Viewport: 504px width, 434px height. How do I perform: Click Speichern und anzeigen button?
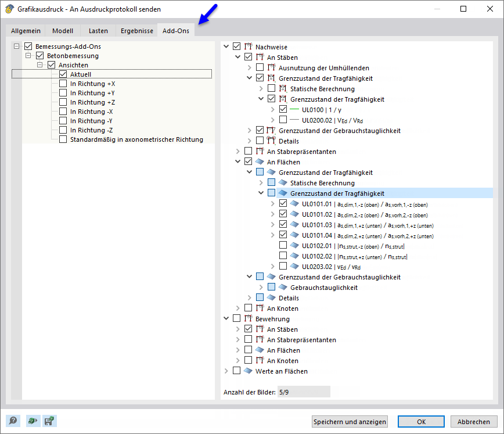[350, 421]
